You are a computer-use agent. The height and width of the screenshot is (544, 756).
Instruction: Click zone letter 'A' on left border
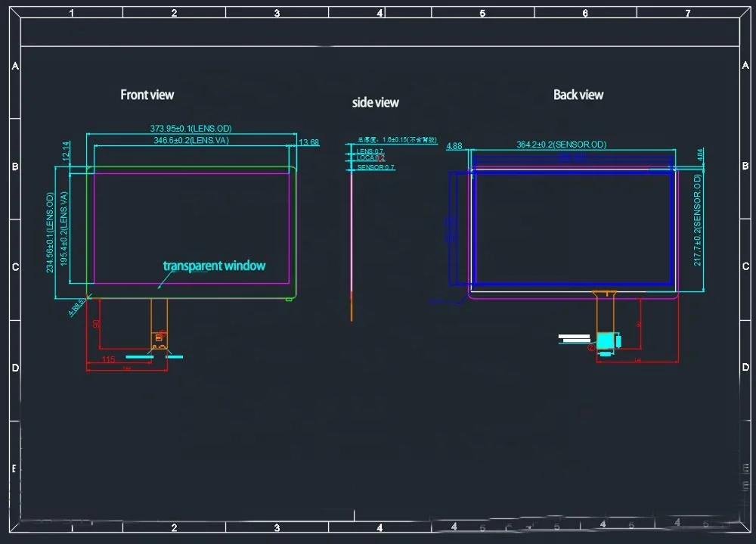point(15,66)
